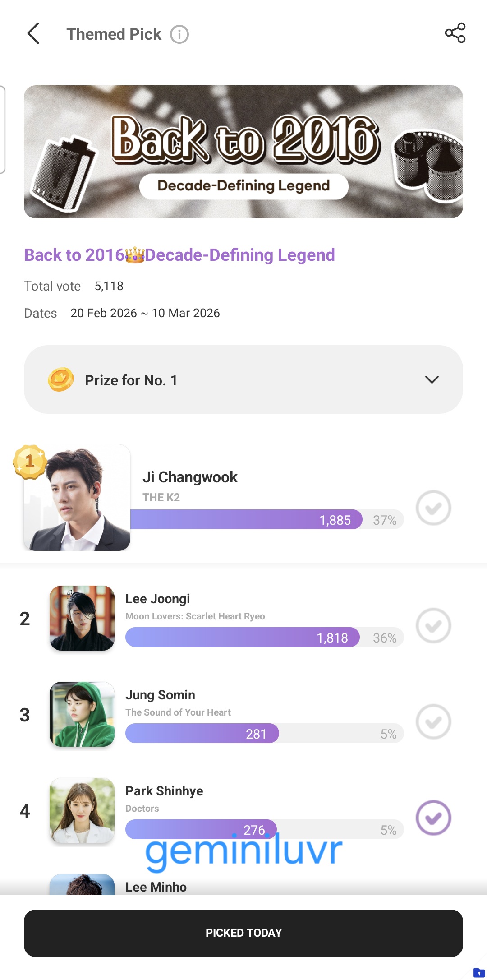Unselect the vote checkmark for Park Shinhye

[433, 818]
